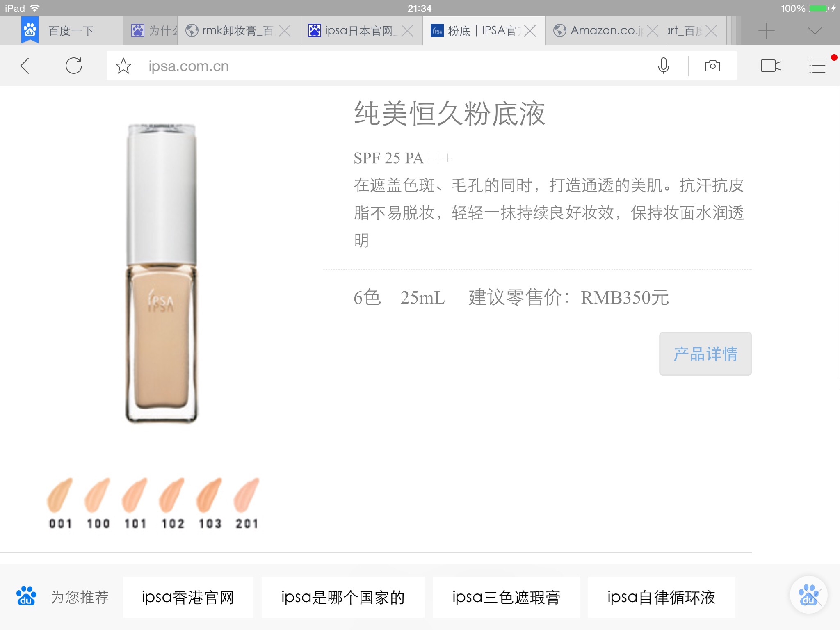This screenshot has width=840, height=630.
Task: Open the browser menu with red dot
Action: [x=817, y=66]
